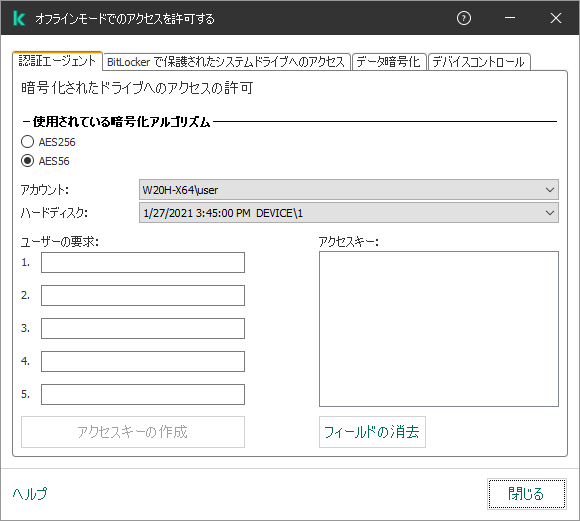Open the BitLocker system drive access tab
This screenshot has width=580, height=521.
[226, 62]
